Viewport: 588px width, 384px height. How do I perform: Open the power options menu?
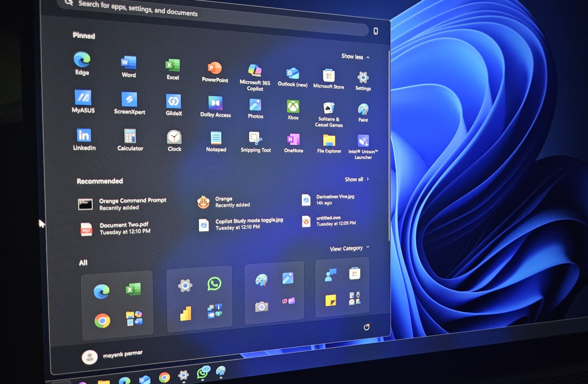click(x=367, y=327)
